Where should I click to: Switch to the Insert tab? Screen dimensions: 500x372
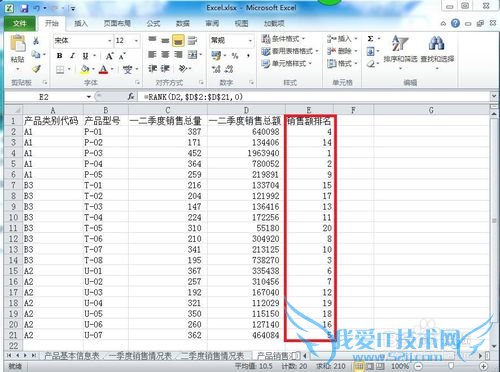coord(81,23)
